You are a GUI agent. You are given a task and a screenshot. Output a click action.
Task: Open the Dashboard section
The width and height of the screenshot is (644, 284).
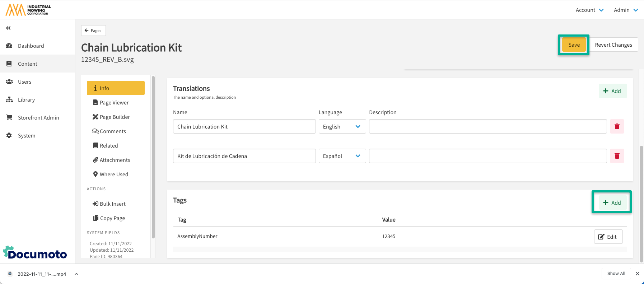point(31,46)
